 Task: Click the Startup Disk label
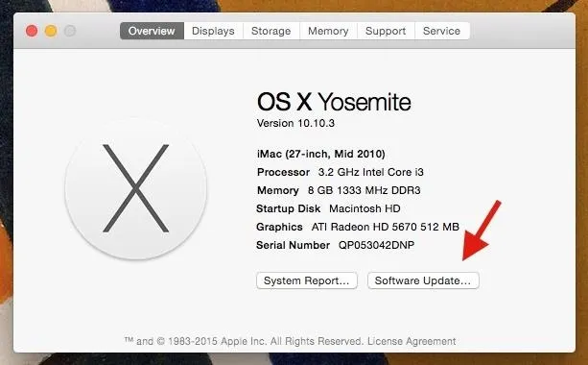[288, 208]
